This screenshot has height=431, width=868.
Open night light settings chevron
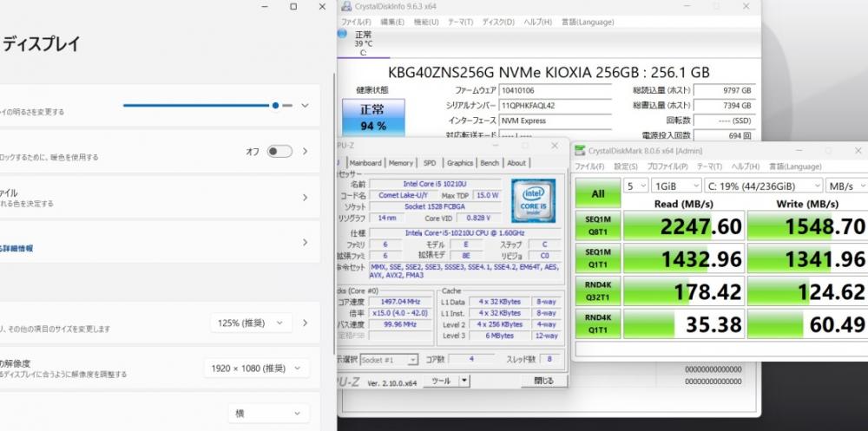coord(305,152)
